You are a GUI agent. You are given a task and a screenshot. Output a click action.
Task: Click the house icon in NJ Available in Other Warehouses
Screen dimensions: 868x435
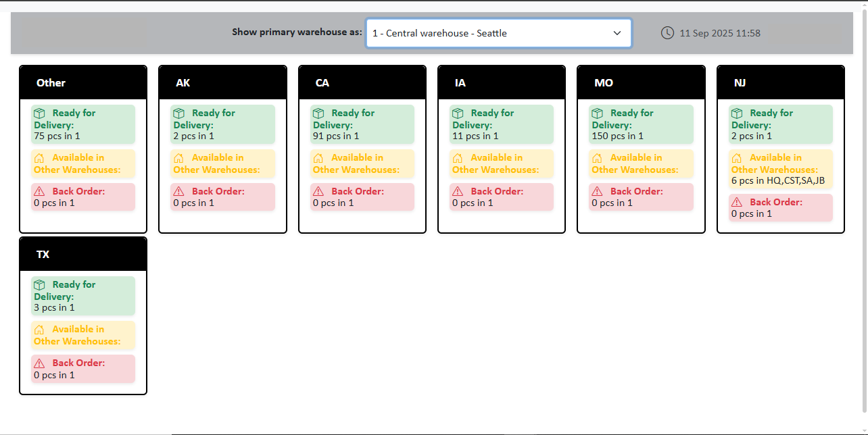pyautogui.click(x=737, y=158)
